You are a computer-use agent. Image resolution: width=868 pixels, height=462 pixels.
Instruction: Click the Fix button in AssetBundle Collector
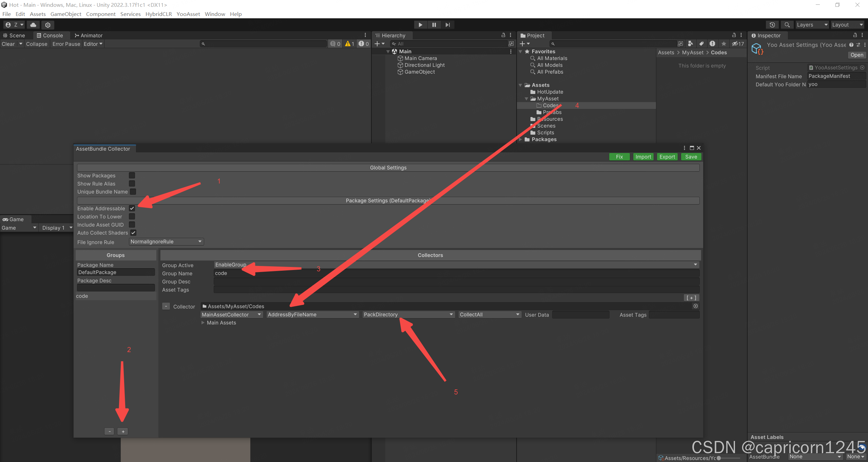pyautogui.click(x=619, y=156)
